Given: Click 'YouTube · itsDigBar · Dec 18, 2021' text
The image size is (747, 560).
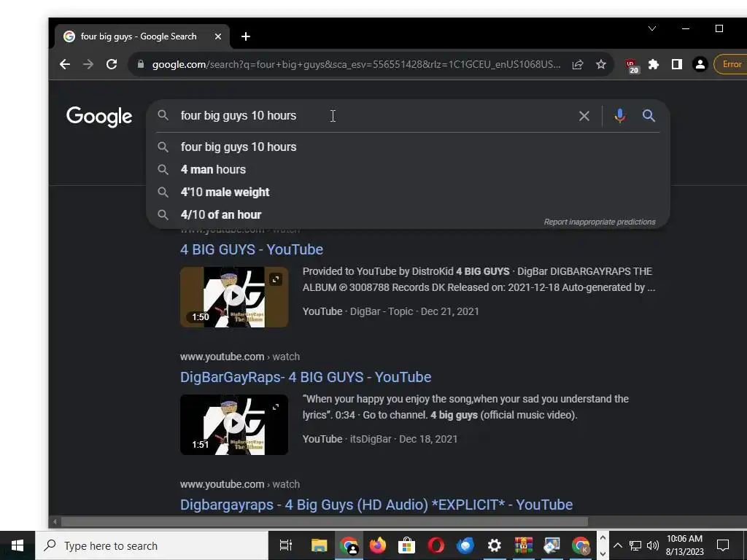Looking at the screenshot, I should 379,439.
